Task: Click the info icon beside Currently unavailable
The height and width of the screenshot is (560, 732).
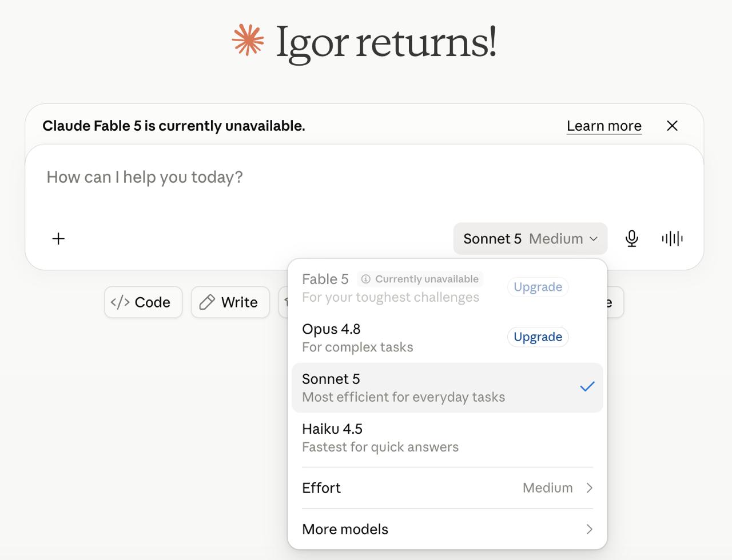Action: coord(366,279)
